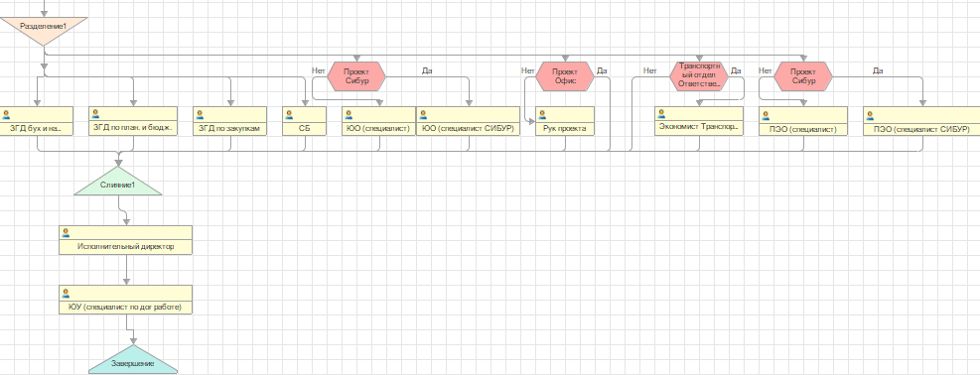Screen dimensions: 980x375
Task: Click person icon in Рук проекта node
Action: click(542, 114)
